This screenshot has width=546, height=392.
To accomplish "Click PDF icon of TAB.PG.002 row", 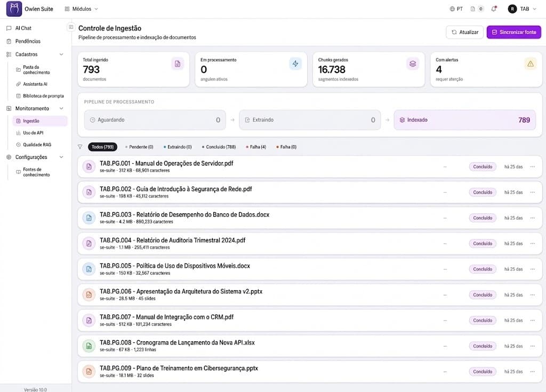I will 89,193.
